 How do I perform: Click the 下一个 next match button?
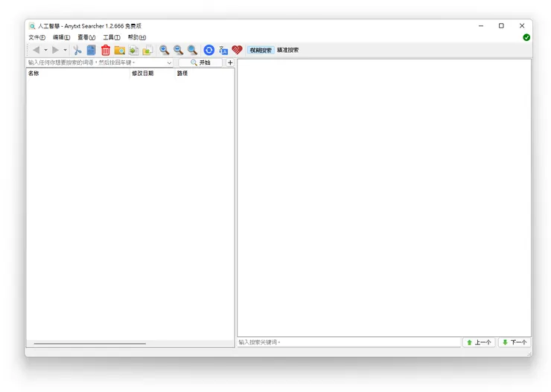(515, 342)
